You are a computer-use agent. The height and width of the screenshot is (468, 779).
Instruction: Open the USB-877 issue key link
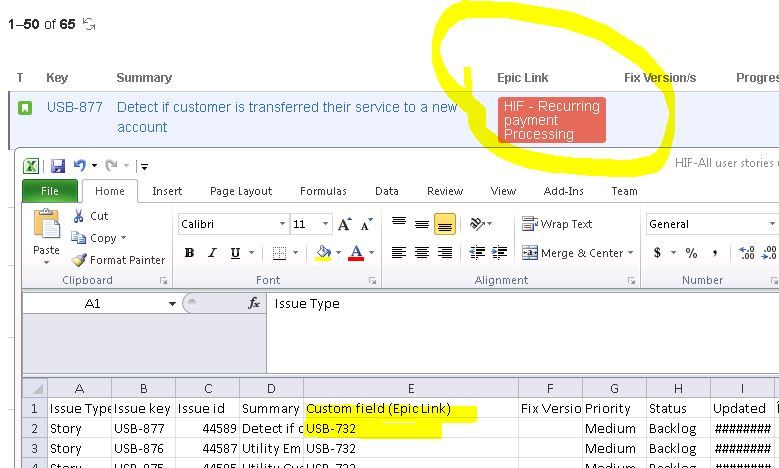[75, 107]
